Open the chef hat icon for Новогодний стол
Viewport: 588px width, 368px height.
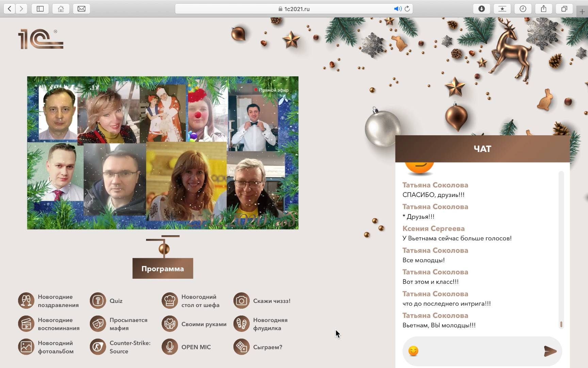coord(170,301)
